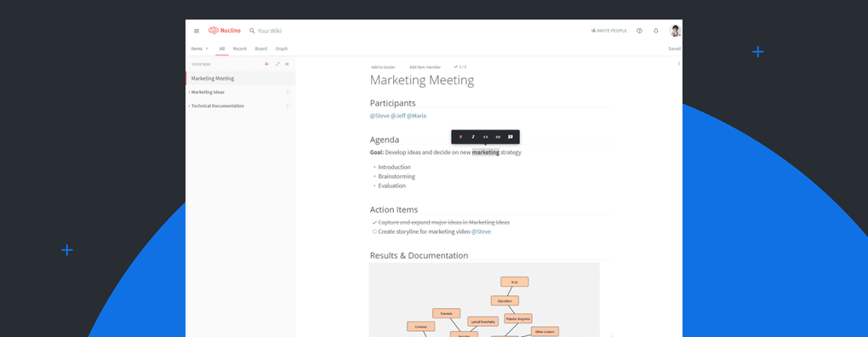Viewport: 868px width, 337px height.
Task: Switch to the Graph tab
Action: pyautogui.click(x=281, y=49)
